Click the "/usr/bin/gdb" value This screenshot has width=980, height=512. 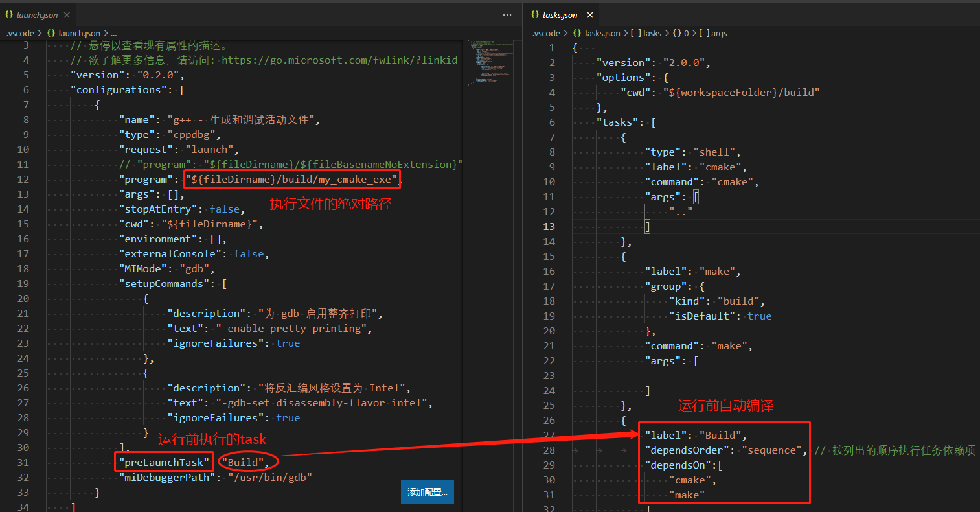270,477
